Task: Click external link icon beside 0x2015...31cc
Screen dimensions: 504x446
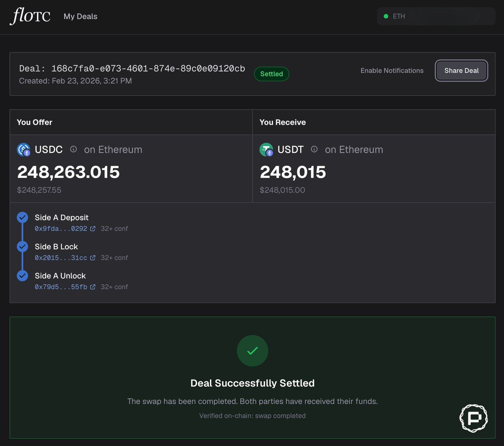Action: click(93, 258)
